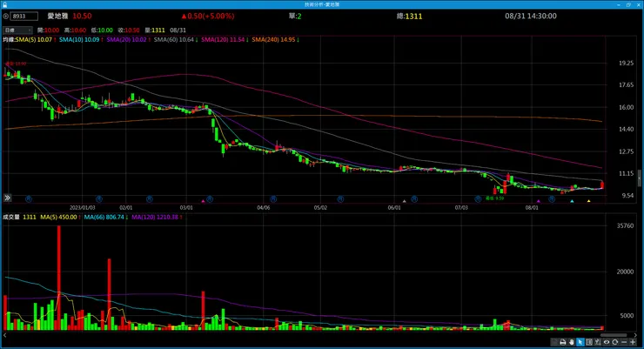Toggle the eye visibility icon in toolbar

tap(607, 342)
